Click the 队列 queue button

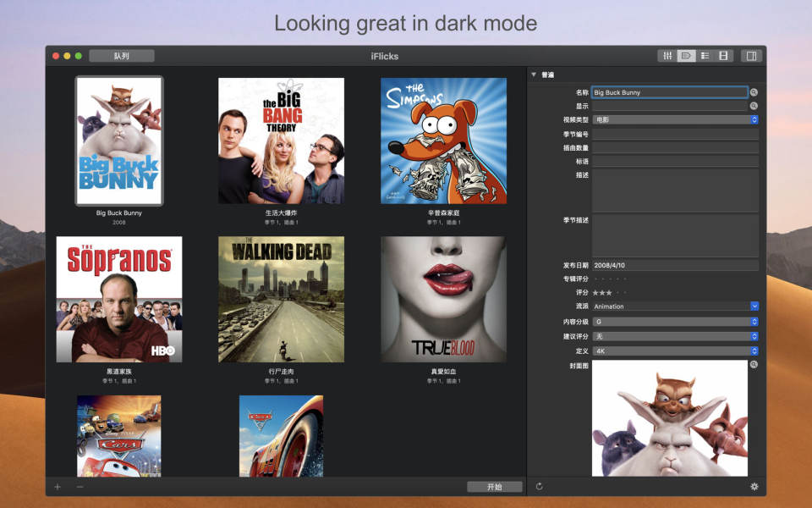(x=122, y=56)
